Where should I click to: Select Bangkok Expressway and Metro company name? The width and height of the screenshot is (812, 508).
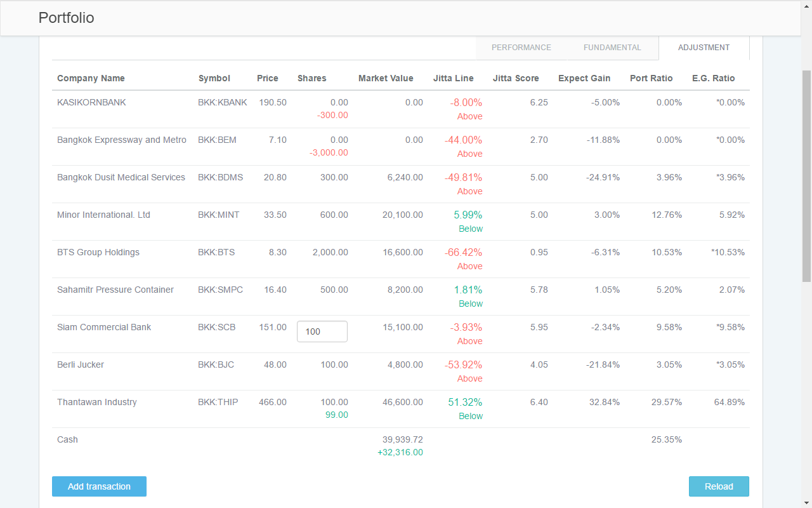(122, 140)
